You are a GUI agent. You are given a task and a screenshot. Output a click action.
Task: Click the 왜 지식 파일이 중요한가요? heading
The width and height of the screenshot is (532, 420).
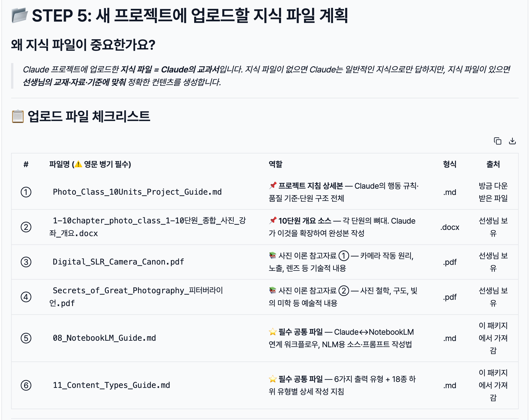83,45
